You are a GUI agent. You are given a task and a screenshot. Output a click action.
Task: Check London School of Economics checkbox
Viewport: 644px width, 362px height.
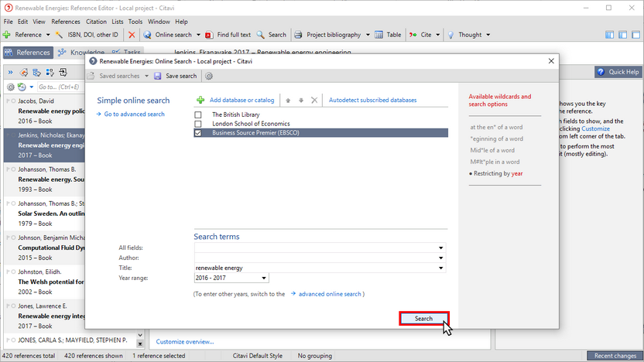(x=198, y=124)
